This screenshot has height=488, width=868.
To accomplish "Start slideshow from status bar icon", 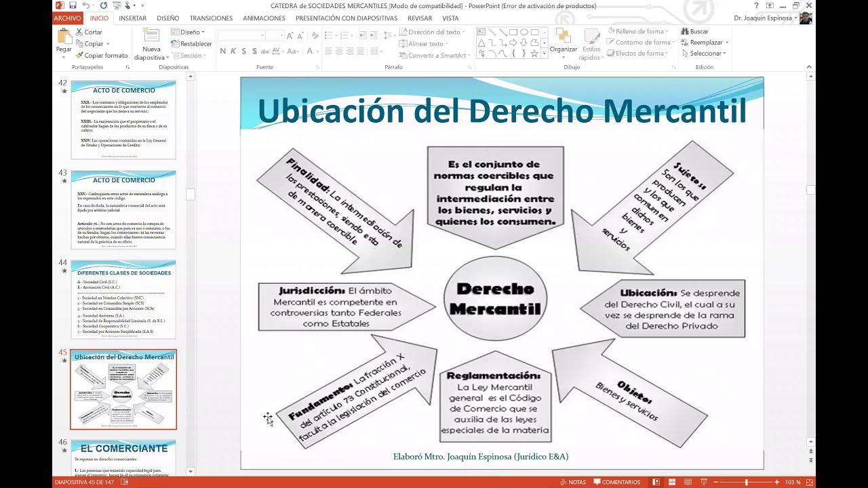I will coord(704,482).
